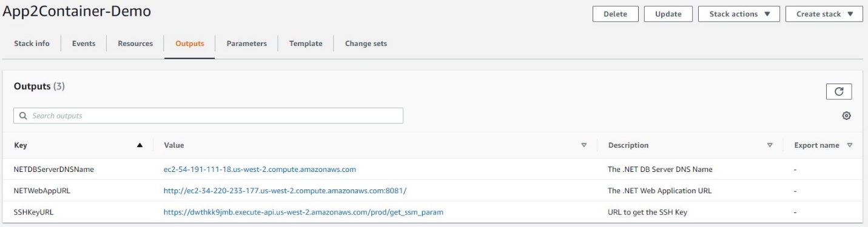The width and height of the screenshot is (868, 227).
Task: Open outputs table settings gear
Action: 847,116
